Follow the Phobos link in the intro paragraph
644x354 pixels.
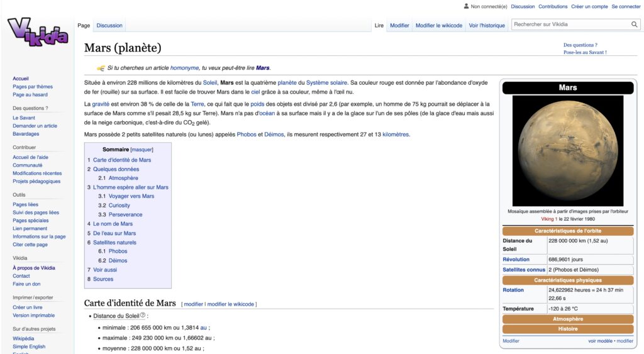tap(247, 135)
